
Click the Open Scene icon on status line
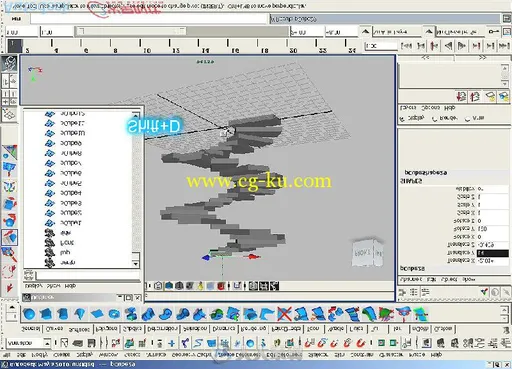coord(78,343)
